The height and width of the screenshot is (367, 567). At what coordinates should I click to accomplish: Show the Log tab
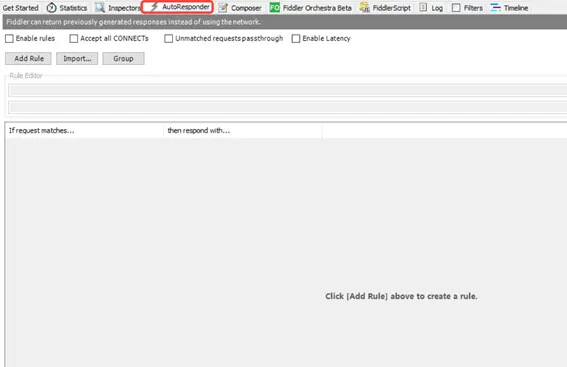[431, 8]
